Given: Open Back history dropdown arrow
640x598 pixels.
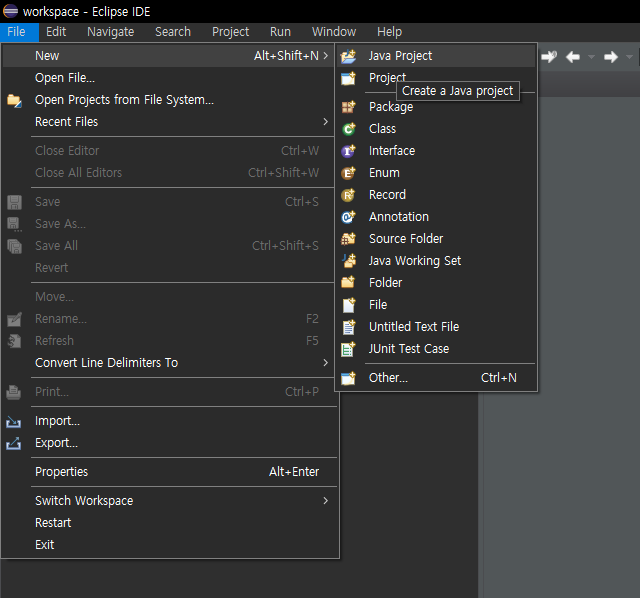Looking at the screenshot, I should tap(591, 57).
